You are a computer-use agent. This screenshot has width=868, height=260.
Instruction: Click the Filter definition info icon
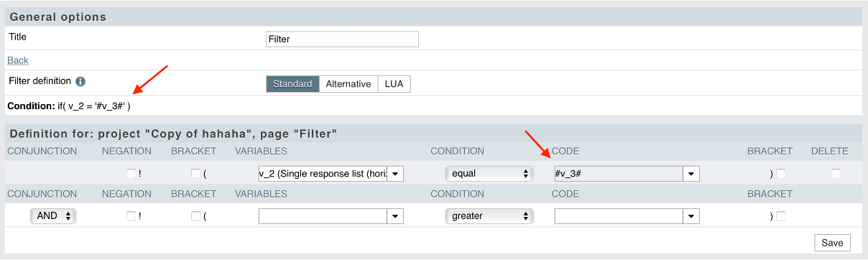tap(80, 82)
